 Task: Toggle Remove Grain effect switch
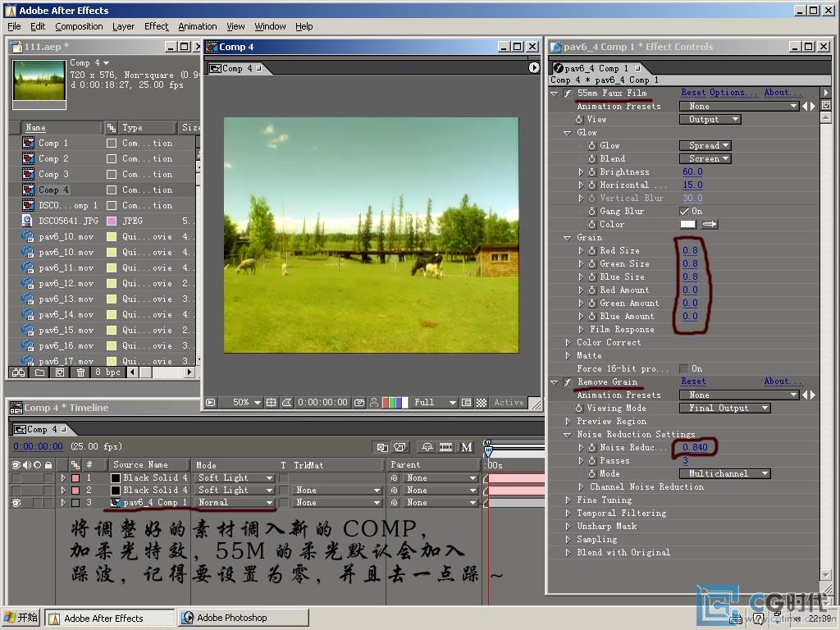[x=568, y=382]
